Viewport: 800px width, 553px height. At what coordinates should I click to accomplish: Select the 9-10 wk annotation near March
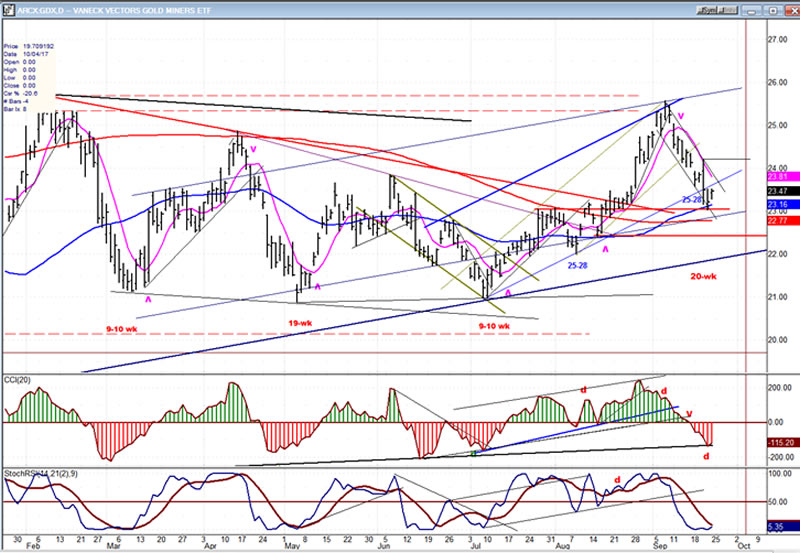(121, 329)
